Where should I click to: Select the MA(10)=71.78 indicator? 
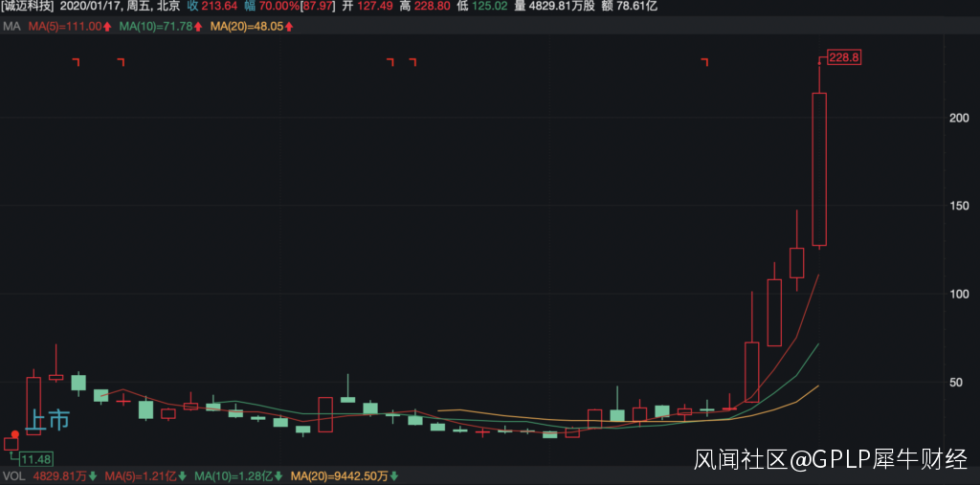pos(160,26)
